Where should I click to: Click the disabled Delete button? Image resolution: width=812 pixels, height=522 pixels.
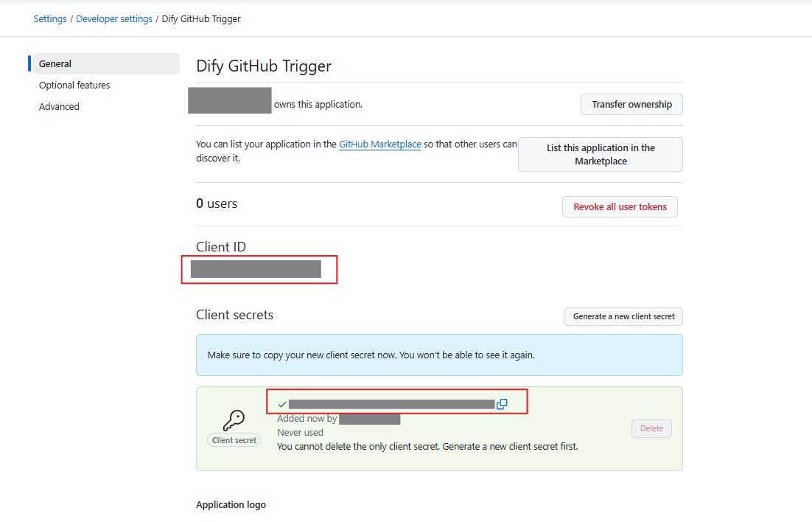click(x=651, y=428)
